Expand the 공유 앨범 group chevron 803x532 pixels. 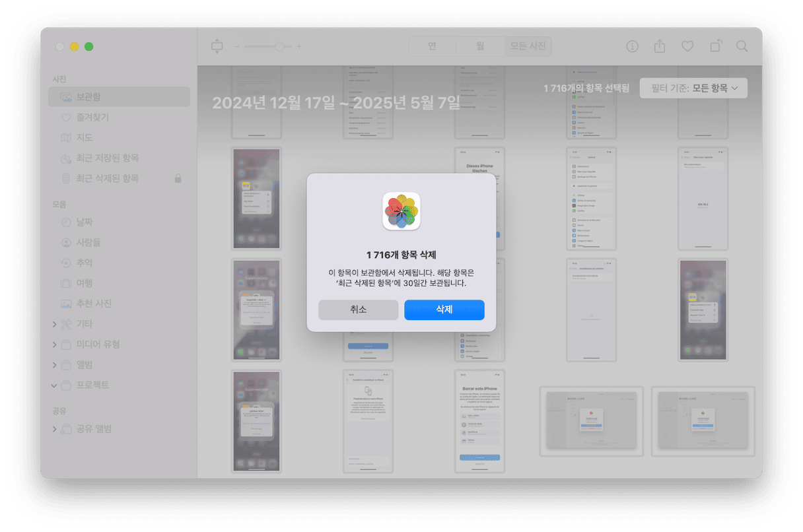coord(54,429)
